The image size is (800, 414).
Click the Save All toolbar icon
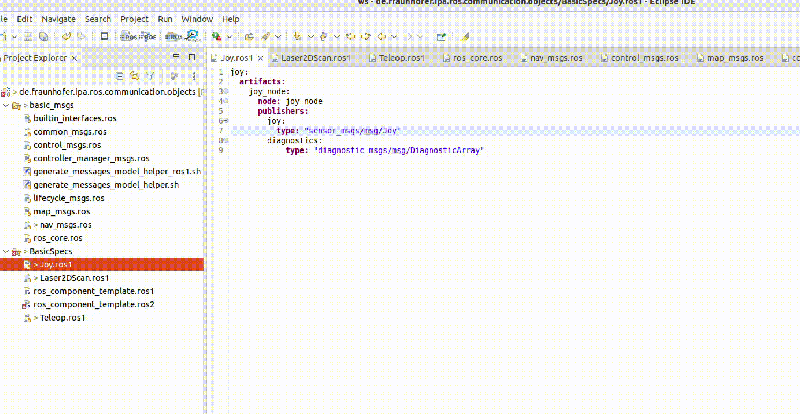tap(43, 37)
